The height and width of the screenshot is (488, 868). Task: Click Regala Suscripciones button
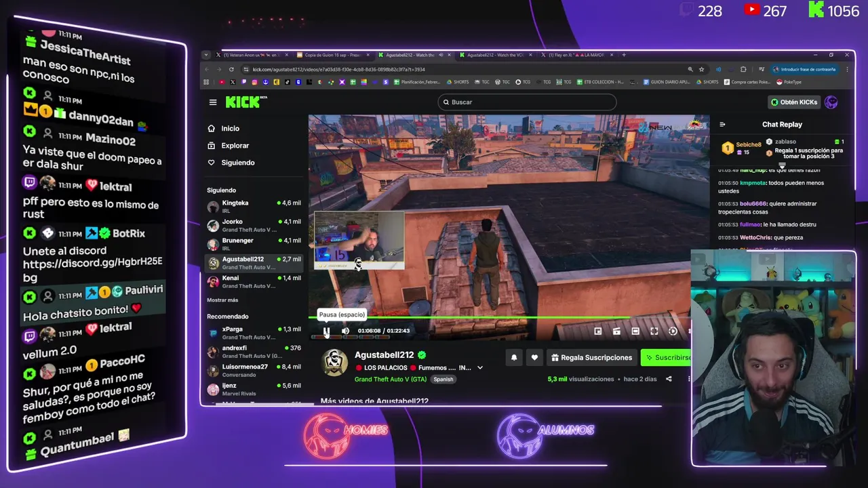(591, 357)
